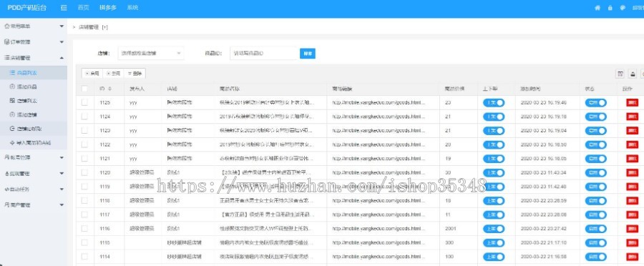Open the 首页 top navigation item
644x266 pixels.
coord(84,8)
